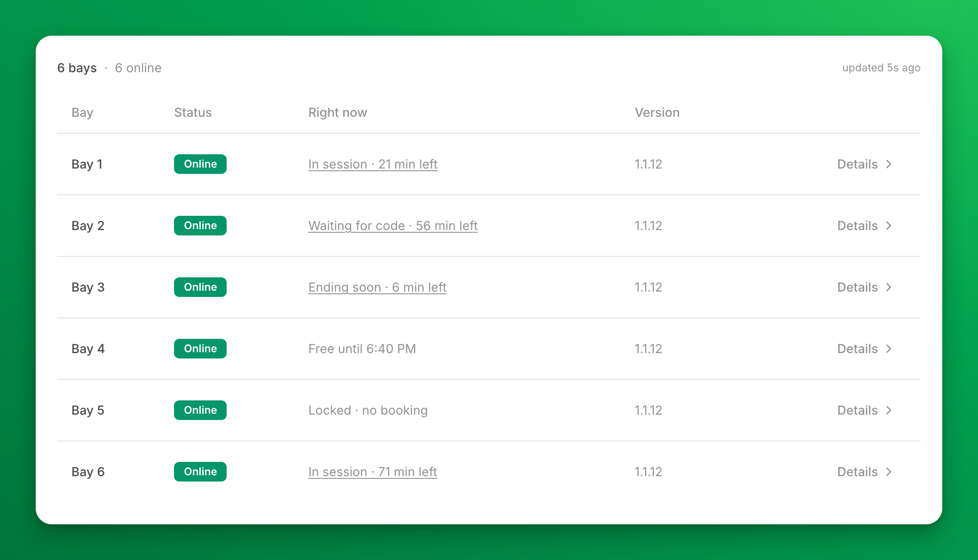Screen dimensions: 978x560
Task: Open Details for Bay 1
Action: [865, 164]
